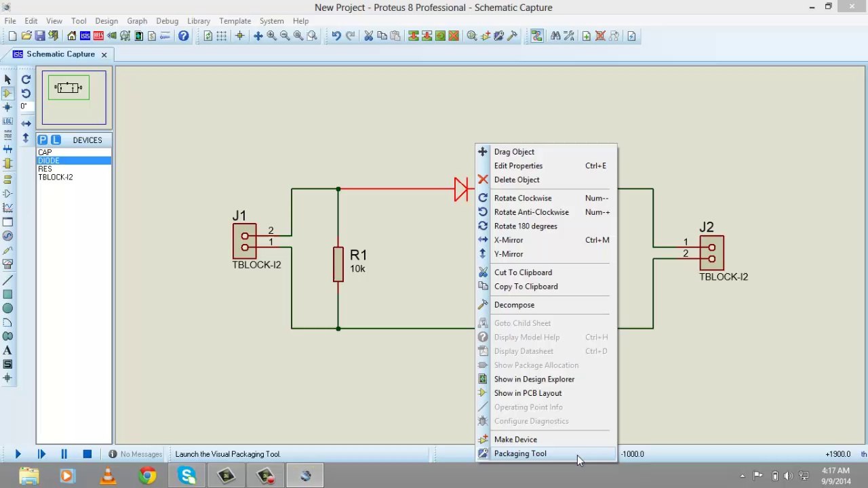The height and width of the screenshot is (488, 868).
Task: Start simulation with the Play button
Action: 18,454
